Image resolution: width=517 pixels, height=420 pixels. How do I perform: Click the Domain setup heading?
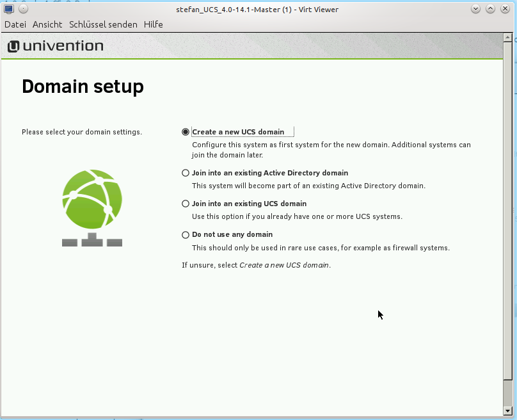pos(83,86)
